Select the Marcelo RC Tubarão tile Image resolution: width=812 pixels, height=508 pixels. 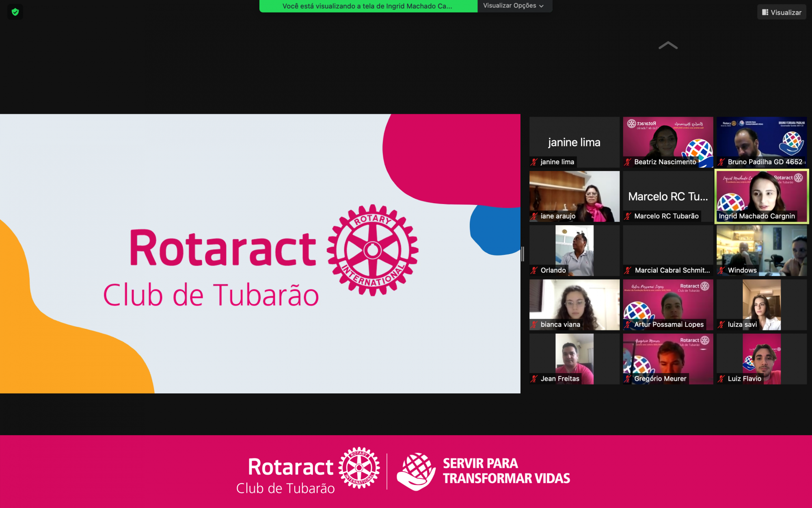coord(668,196)
